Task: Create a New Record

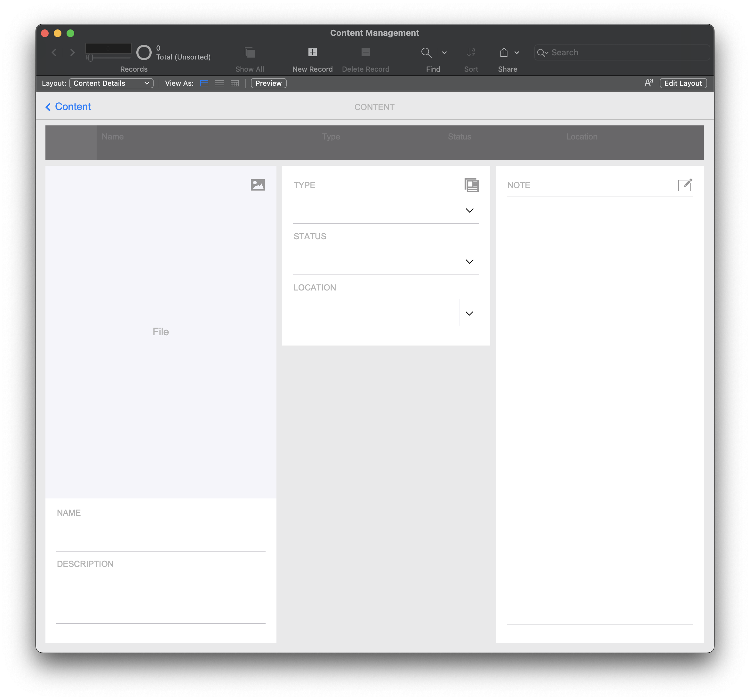Action: pyautogui.click(x=312, y=52)
